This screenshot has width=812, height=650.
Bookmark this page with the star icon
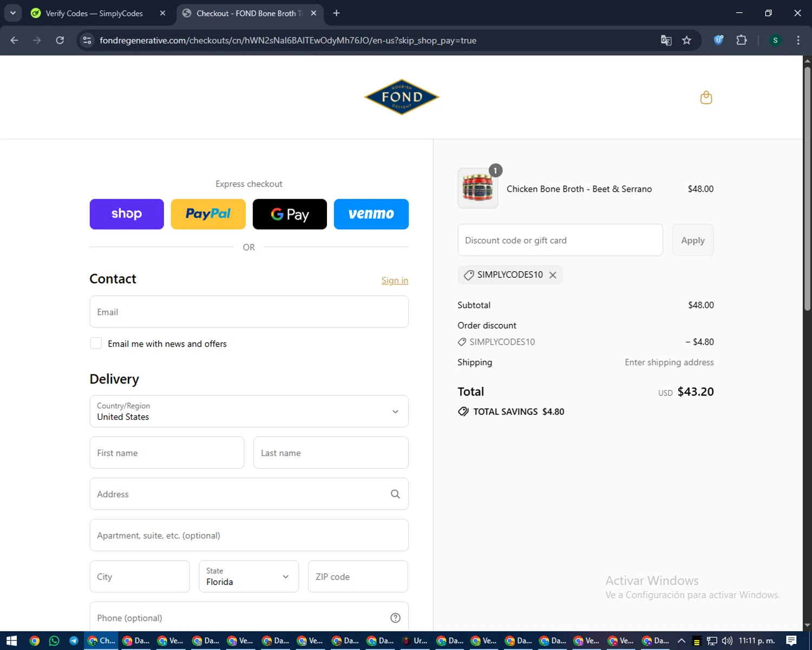[687, 40]
